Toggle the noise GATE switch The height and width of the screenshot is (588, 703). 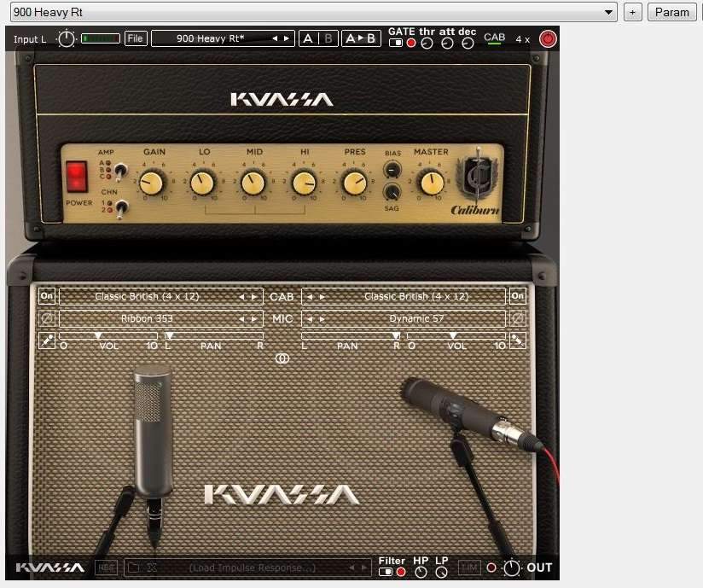pyautogui.click(x=396, y=43)
